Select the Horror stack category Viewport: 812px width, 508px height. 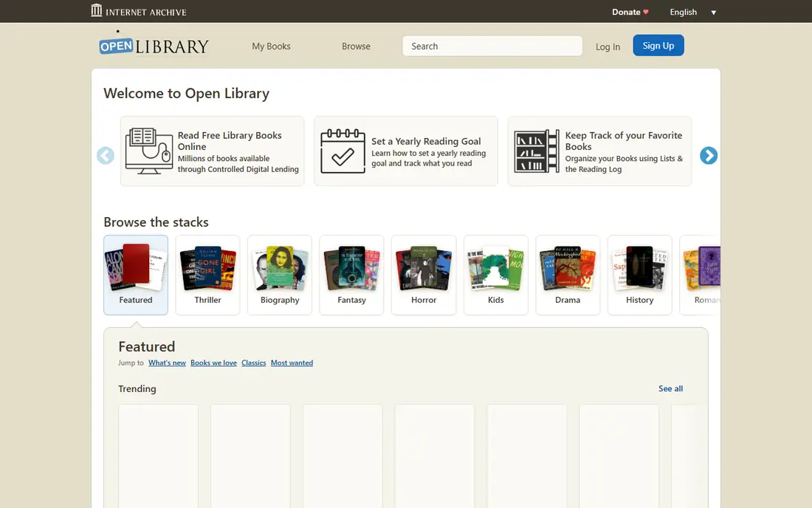click(x=424, y=275)
